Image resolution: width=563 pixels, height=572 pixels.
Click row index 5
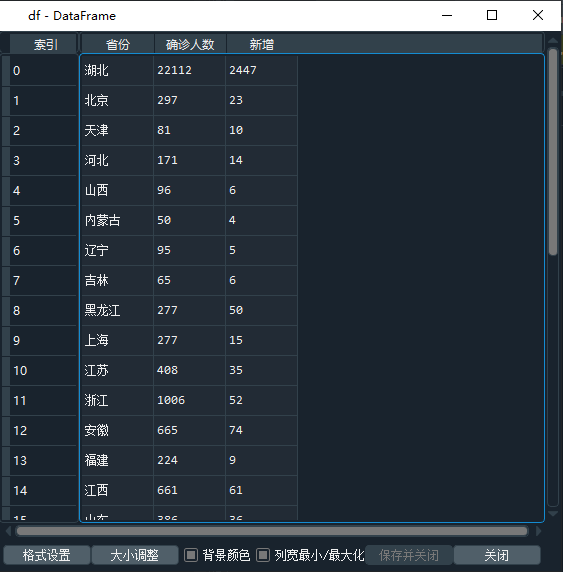[43, 220]
